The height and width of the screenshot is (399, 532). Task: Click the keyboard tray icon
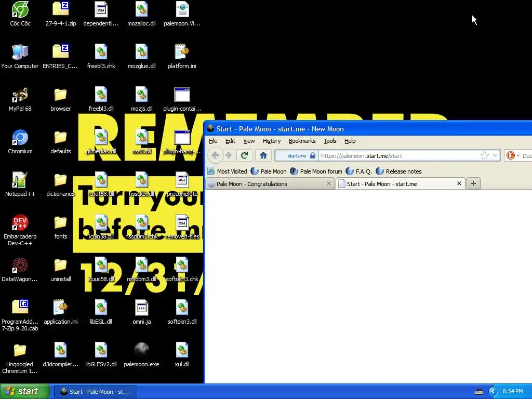tap(478, 392)
